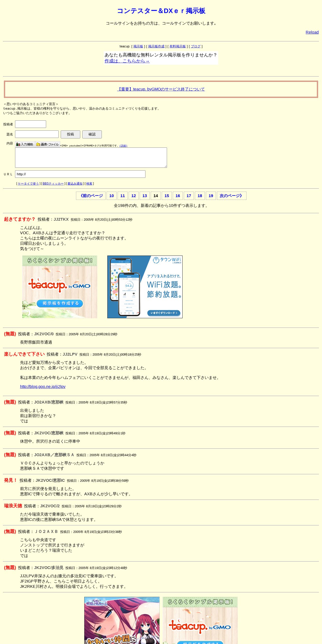Open the 有料掲示板 link

point(178,46)
